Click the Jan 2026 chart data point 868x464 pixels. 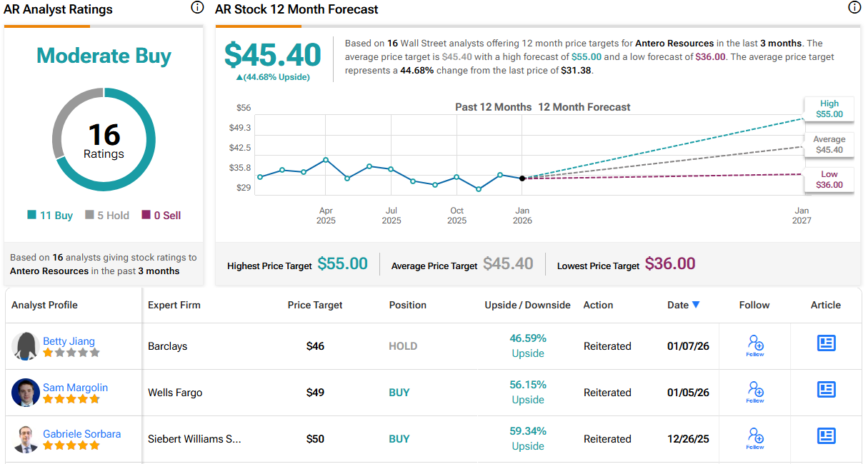[x=522, y=178]
